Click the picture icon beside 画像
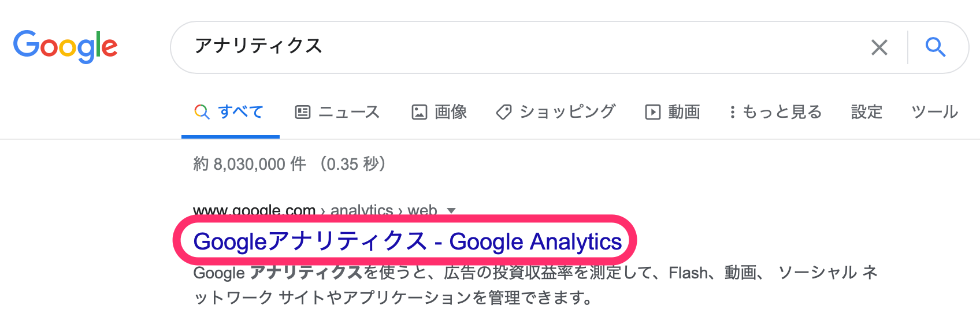This screenshot has width=980, height=335. coord(419,112)
